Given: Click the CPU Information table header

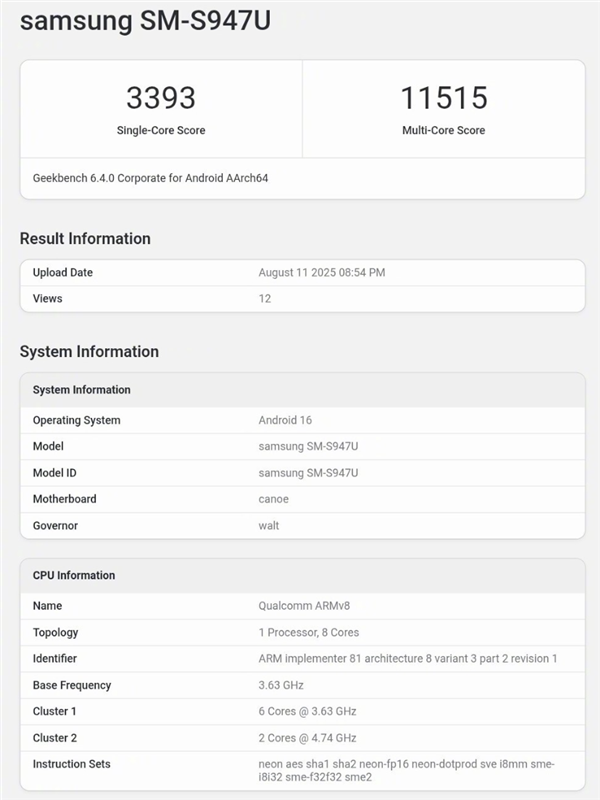Looking at the screenshot, I should click(x=74, y=575).
